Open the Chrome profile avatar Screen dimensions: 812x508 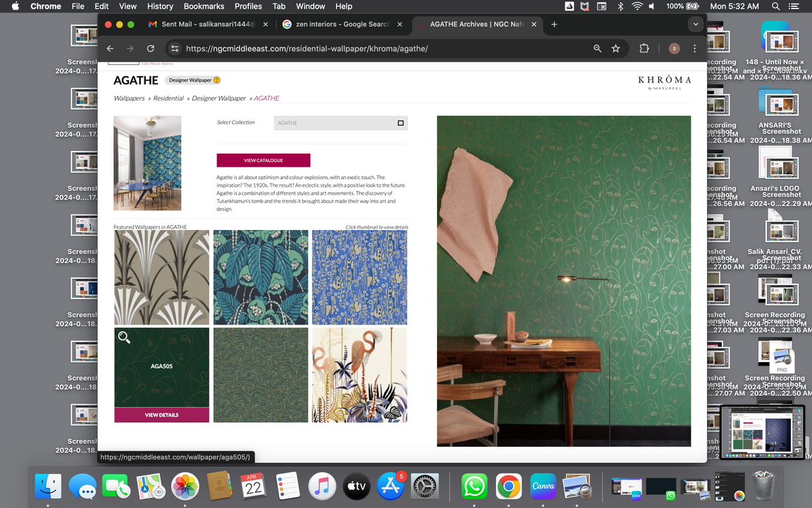[675, 48]
